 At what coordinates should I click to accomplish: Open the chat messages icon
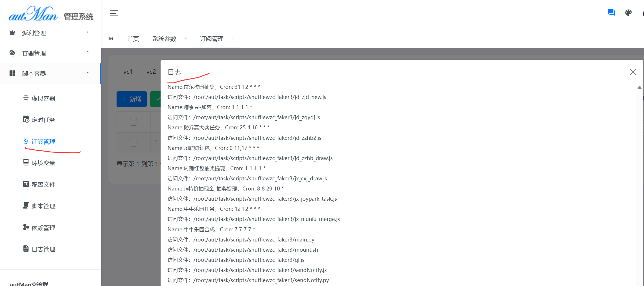click(611, 12)
